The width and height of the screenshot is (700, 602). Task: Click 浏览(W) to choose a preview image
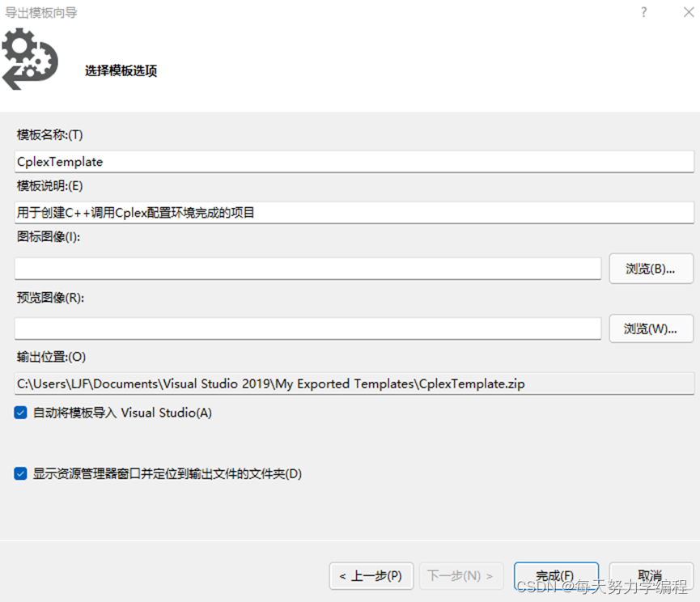point(650,329)
